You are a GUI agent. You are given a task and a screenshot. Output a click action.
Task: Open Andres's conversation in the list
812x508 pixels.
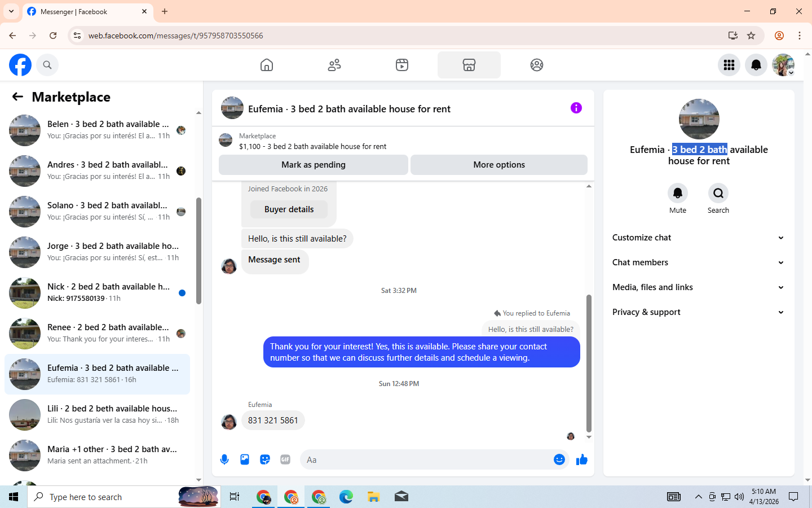(x=97, y=171)
